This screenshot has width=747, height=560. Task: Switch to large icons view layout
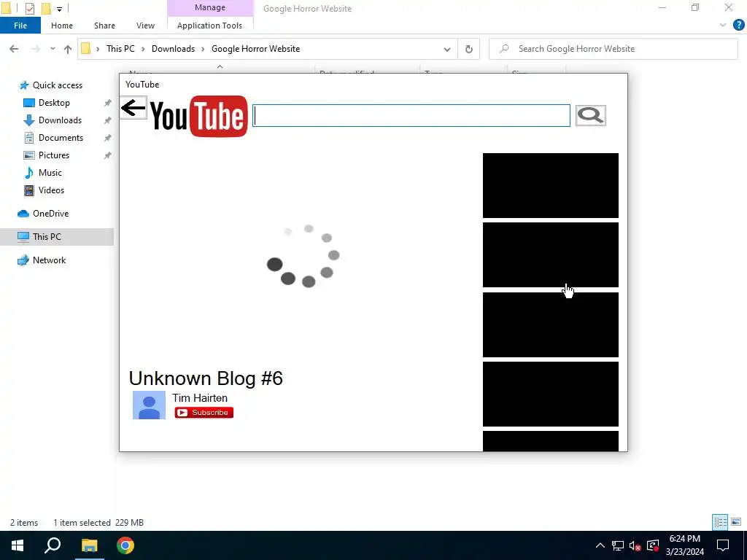coord(736,522)
